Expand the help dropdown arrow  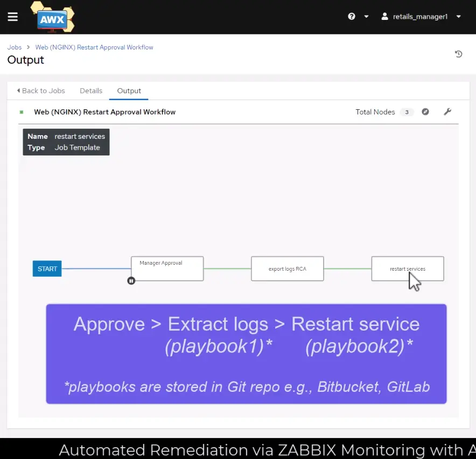(x=366, y=16)
